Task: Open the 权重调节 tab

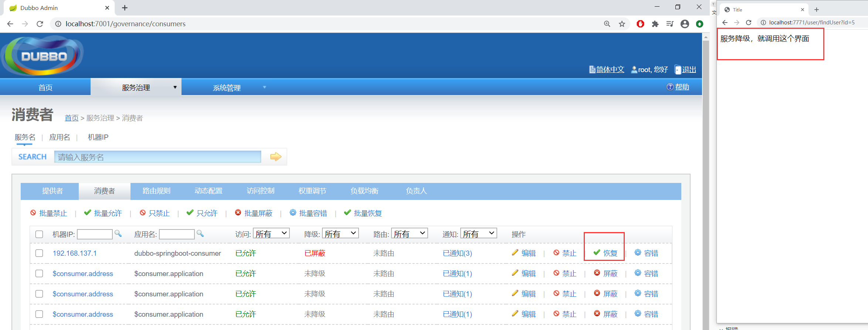Action: pyautogui.click(x=312, y=191)
